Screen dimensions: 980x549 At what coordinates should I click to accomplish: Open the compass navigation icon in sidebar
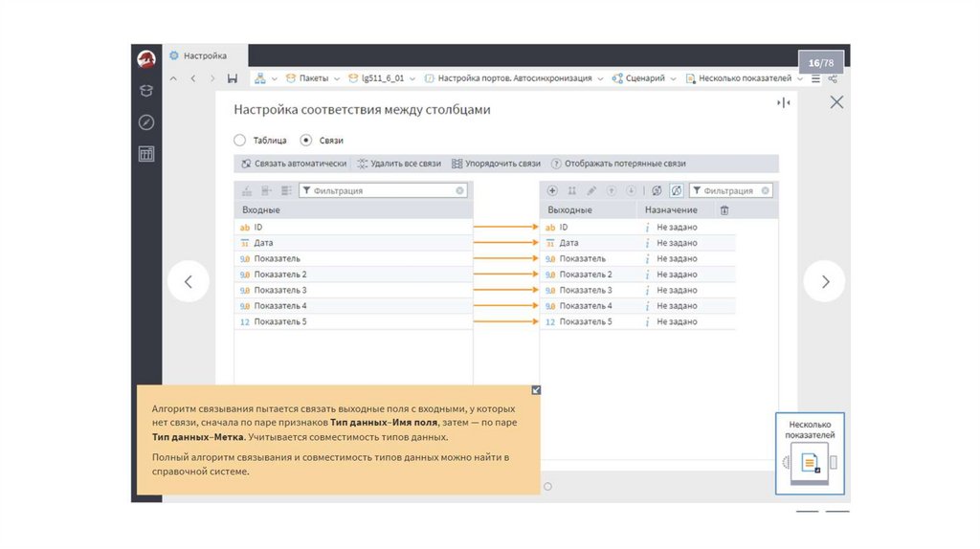pyautogui.click(x=146, y=122)
